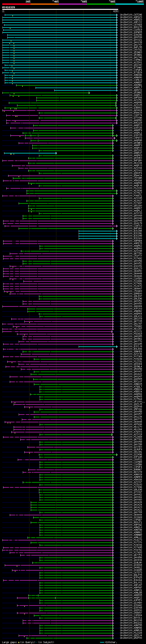Select the UniRef100_Q9XF89 label
The width and height of the screenshot is (146, 644).
pos(131,37)
